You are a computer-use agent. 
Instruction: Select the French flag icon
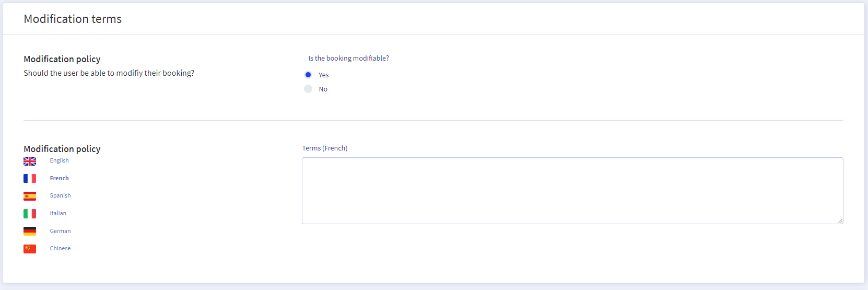pyautogui.click(x=30, y=179)
